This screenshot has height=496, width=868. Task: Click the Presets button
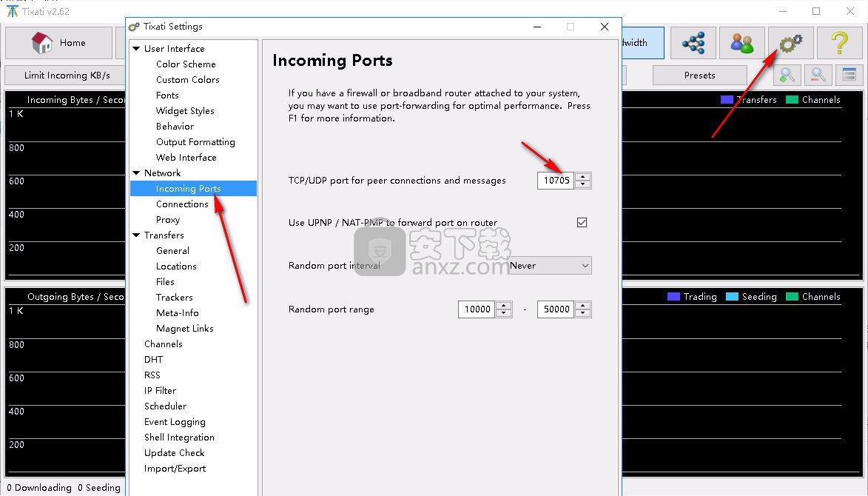click(x=700, y=76)
